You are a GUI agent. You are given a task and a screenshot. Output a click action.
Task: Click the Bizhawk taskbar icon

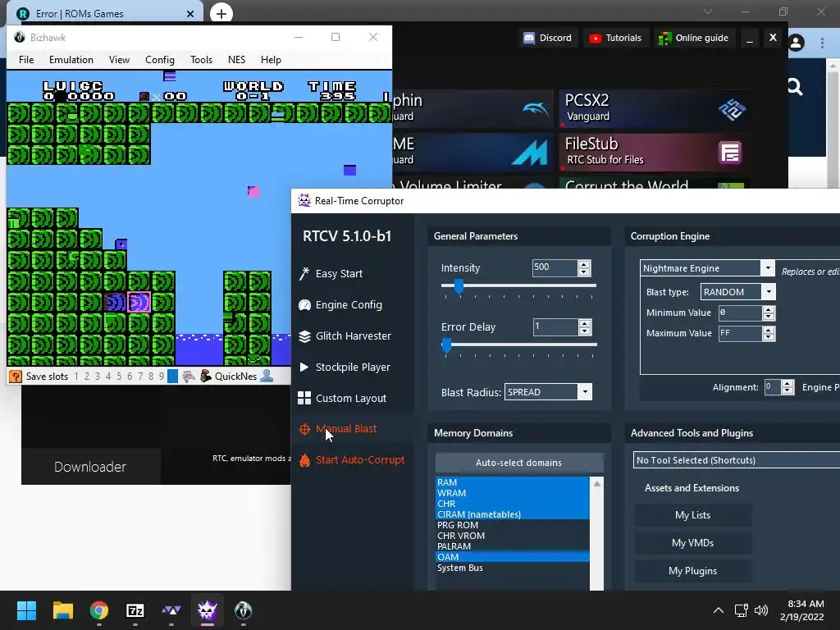point(243,610)
